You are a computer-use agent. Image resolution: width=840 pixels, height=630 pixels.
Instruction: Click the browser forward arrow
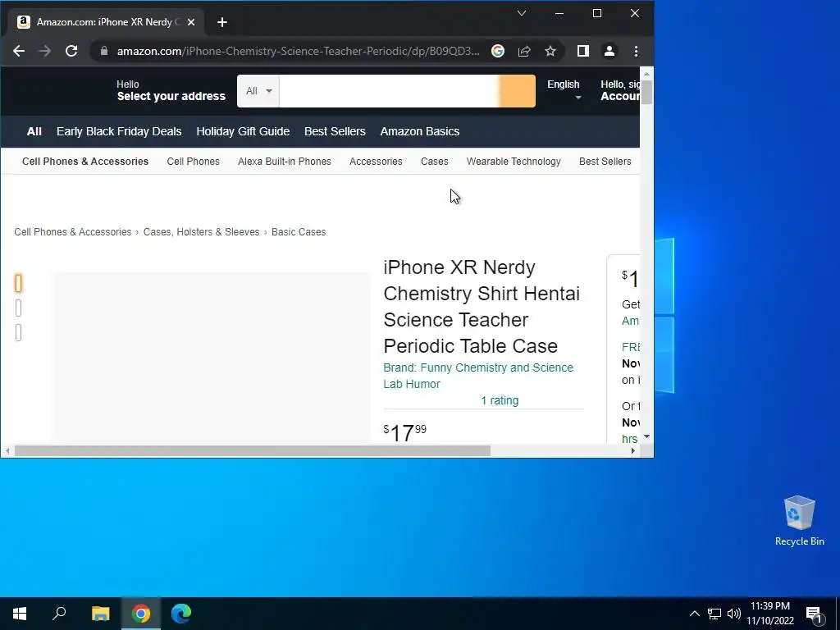coord(45,51)
